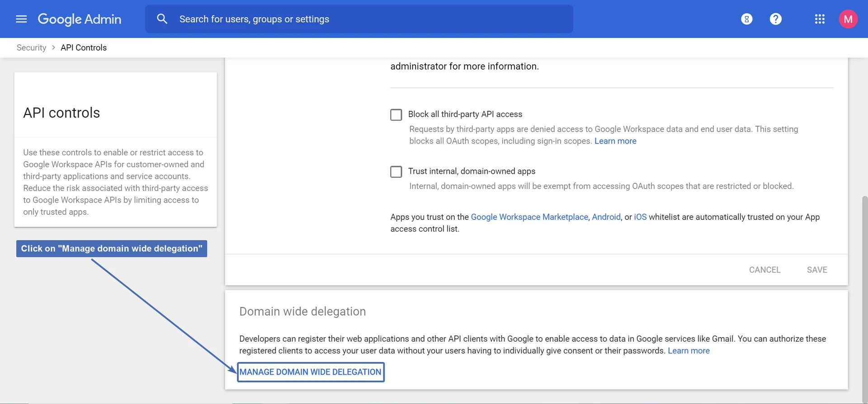Open Learn more link about OAuth scopes
868x404 pixels.
pos(615,141)
